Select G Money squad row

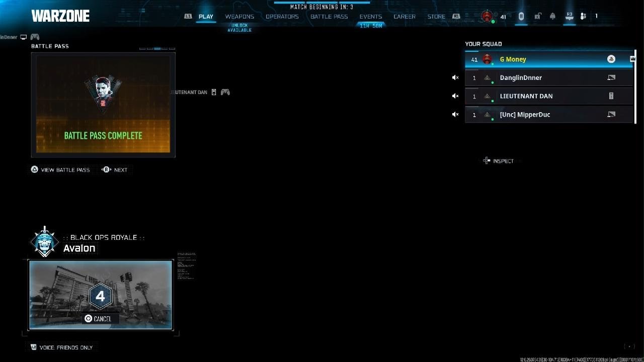(x=548, y=59)
